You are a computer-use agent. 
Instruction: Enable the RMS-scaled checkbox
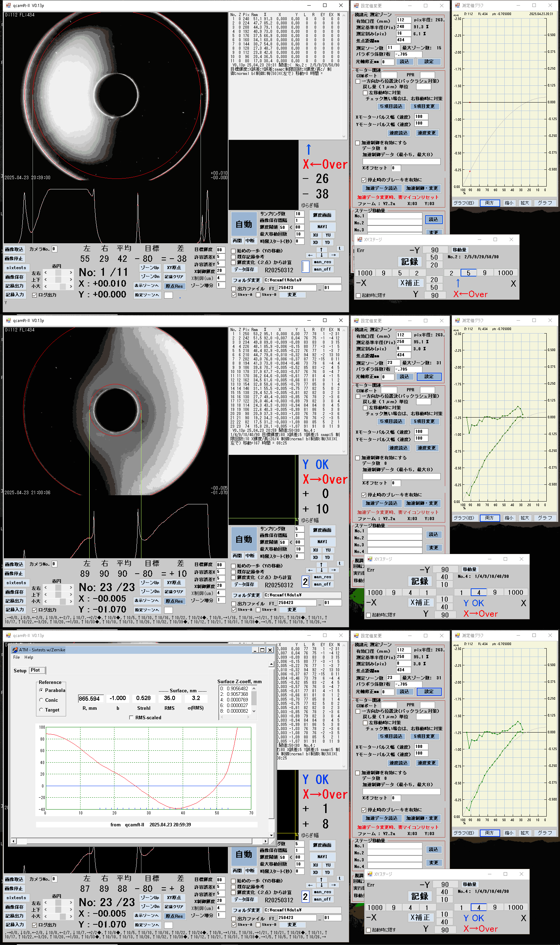point(131,717)
